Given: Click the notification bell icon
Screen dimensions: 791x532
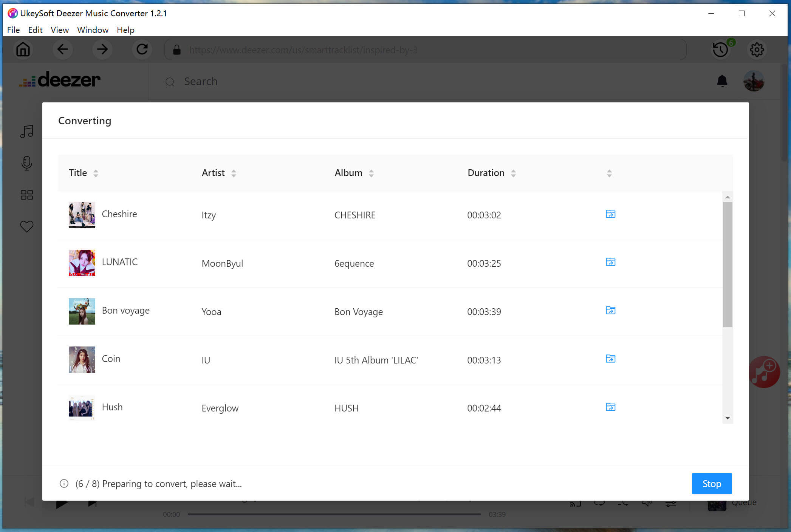Looking at the screenshot, I should 722,81.
